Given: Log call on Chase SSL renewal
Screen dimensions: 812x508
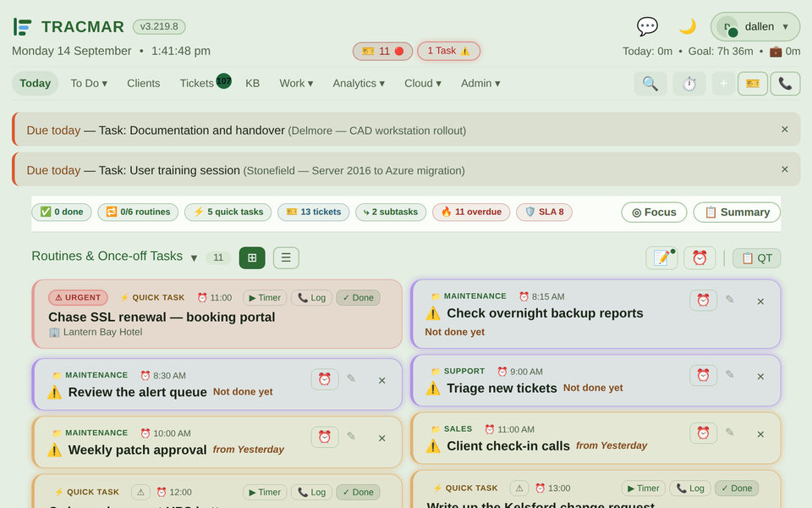Looking at the screenshot, I should point(311,297).
